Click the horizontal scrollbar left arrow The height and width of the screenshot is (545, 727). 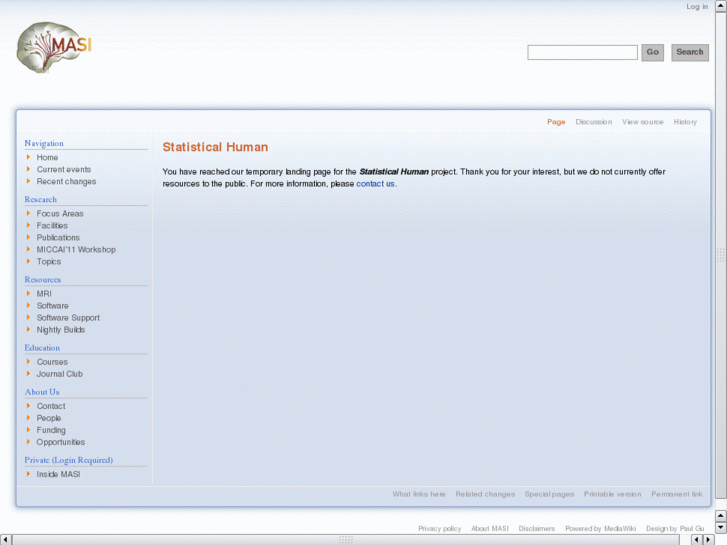(x=6, y=539)
